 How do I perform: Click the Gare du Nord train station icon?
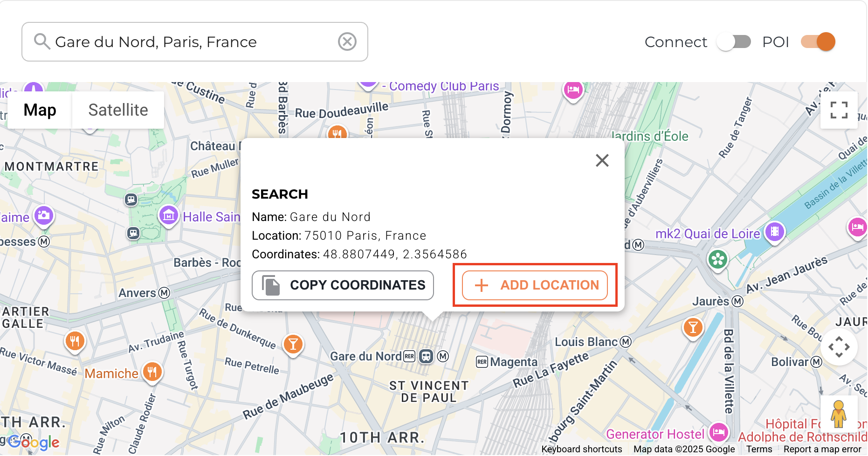(x=426, y=357)
